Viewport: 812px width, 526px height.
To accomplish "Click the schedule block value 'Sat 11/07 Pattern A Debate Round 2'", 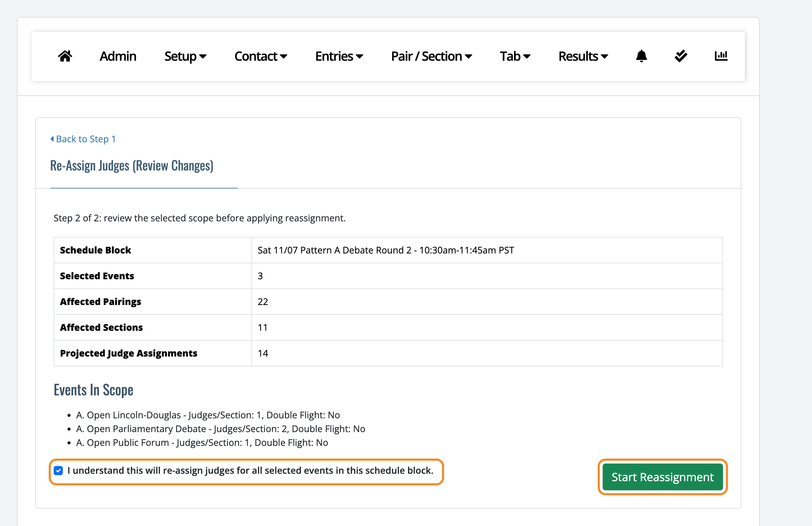I will click(x=386, y=250).
